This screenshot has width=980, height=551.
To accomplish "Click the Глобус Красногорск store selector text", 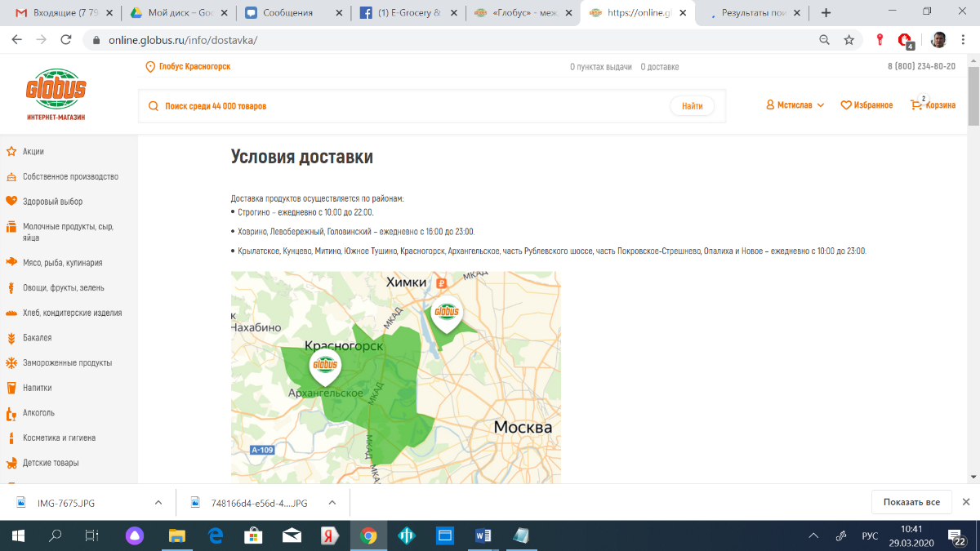I will 194,67.
